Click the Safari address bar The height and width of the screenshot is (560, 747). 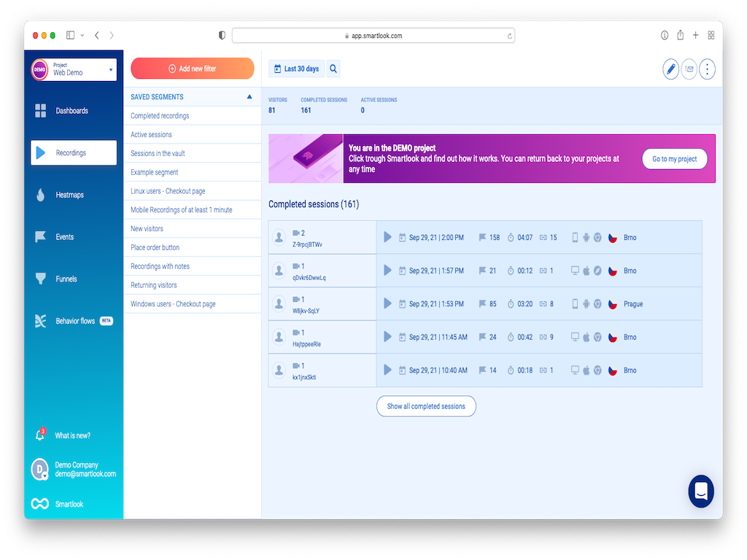(x=373, y=35)
